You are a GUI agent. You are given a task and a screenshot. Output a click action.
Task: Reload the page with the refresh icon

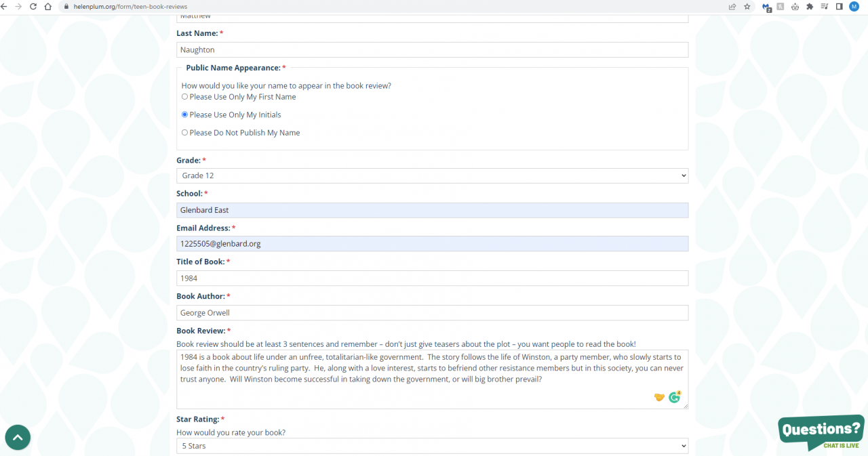coord(33,6)
